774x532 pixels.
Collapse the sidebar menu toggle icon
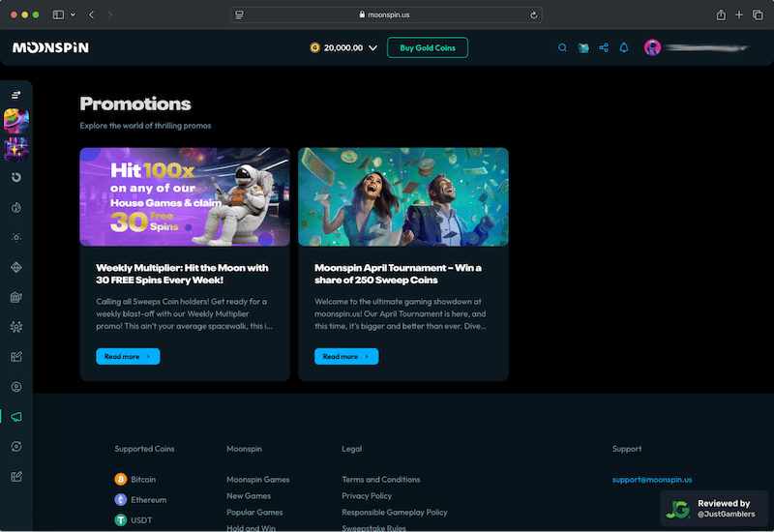coord(16,94)
